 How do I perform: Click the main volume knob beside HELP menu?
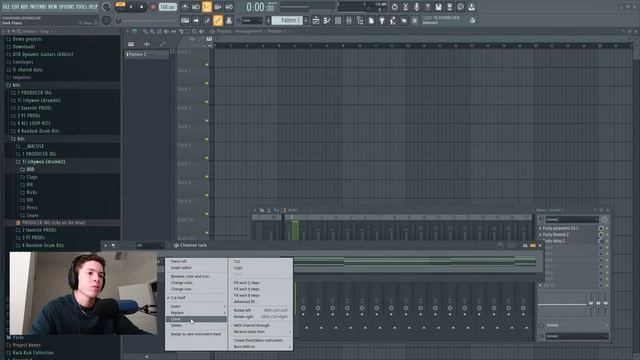[x=107, y=7]
